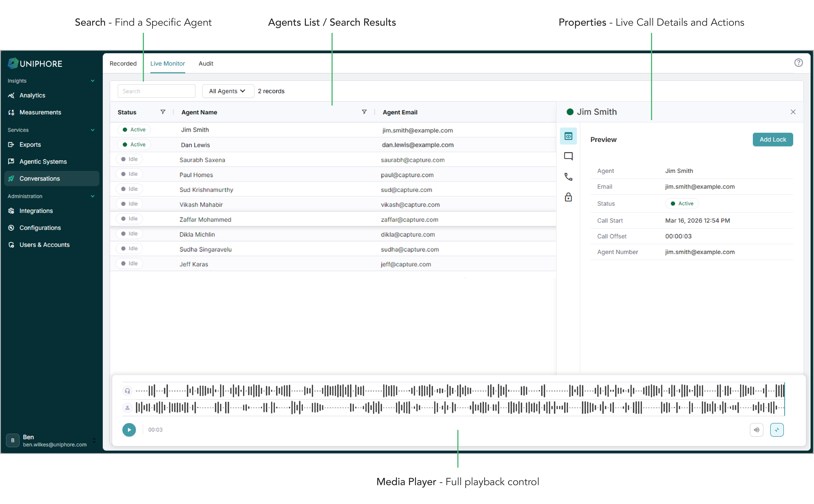This screenshot has height=504, width=814.
Task: Select the Sud Krishnamurthy row
Action: pyautogui.click(x=333, y=189)
